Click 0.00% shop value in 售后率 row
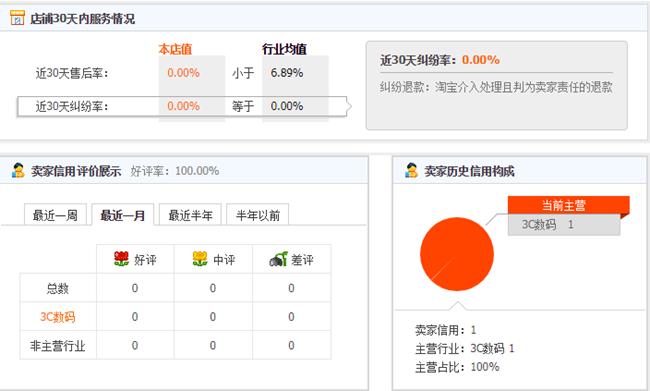This screenshot has height=391, width=650. tap(183, 73)
